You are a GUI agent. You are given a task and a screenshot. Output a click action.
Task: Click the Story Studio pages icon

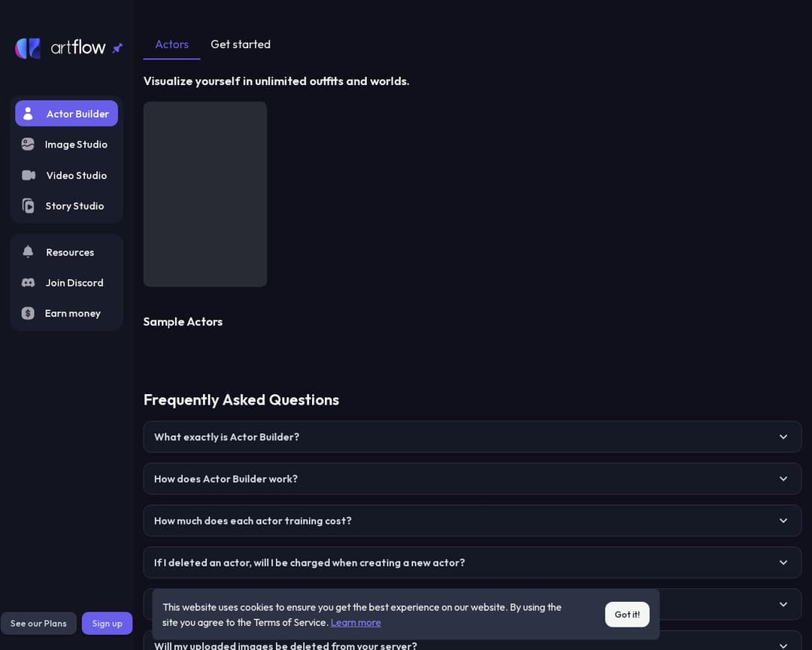tap(29, 206)
